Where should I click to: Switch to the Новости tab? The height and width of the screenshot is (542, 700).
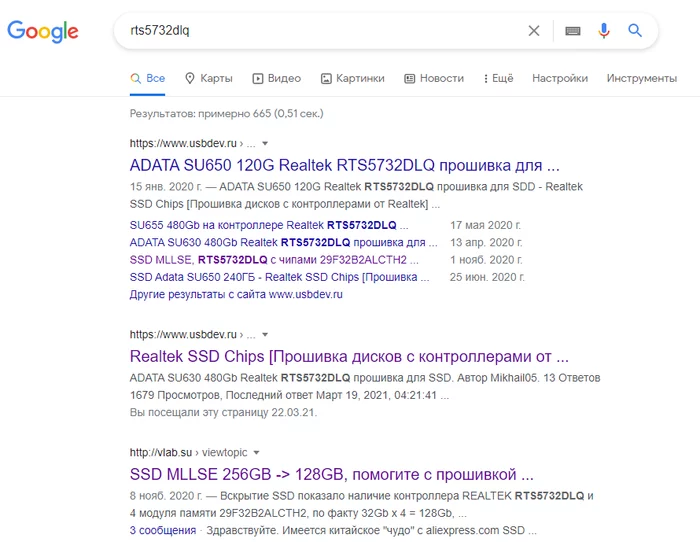(x=434, y=79)
